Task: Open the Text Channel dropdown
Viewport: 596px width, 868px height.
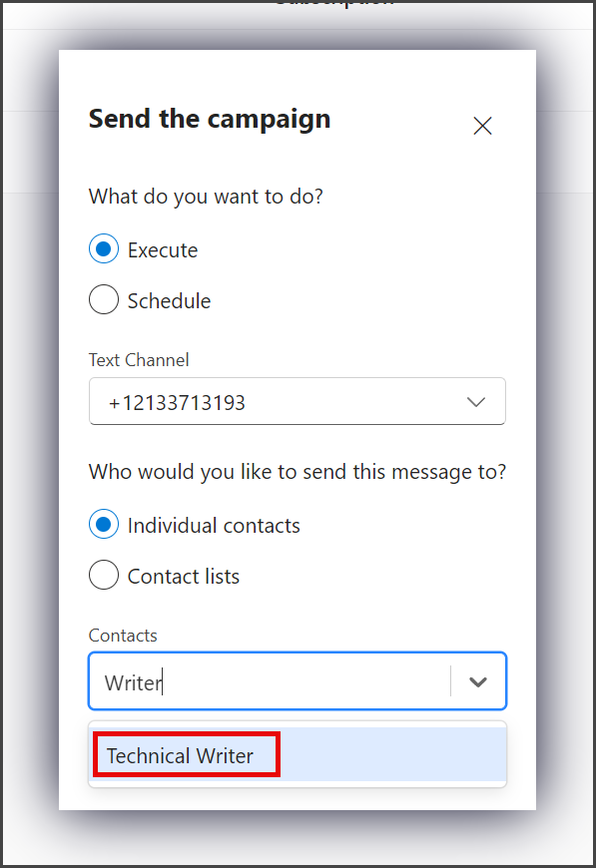Action: coord(298,401)
